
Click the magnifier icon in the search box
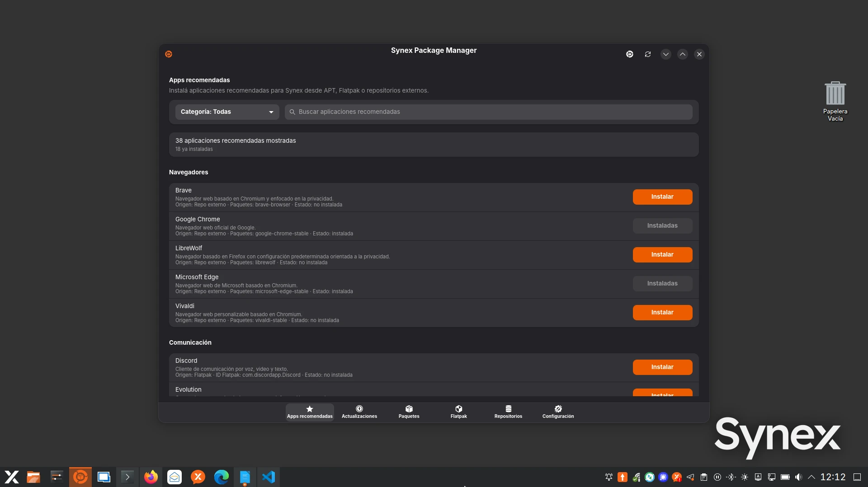click(x=292, y=112)
